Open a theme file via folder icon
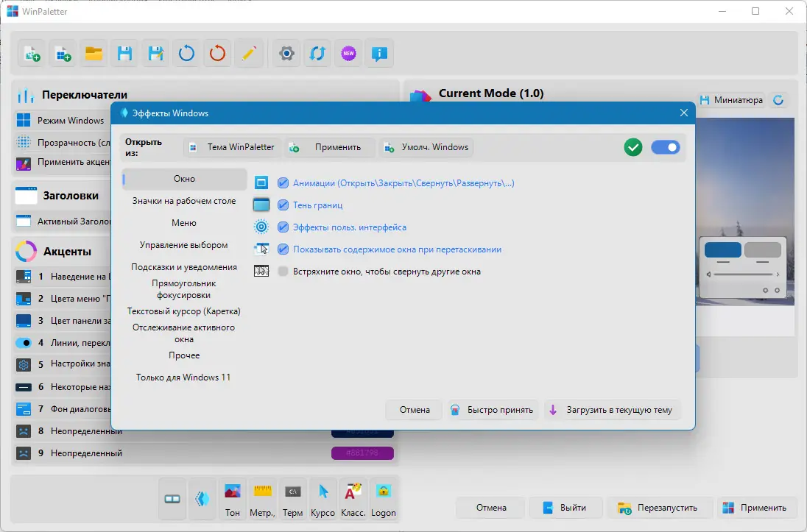807x532 pixels. [94, 54]
